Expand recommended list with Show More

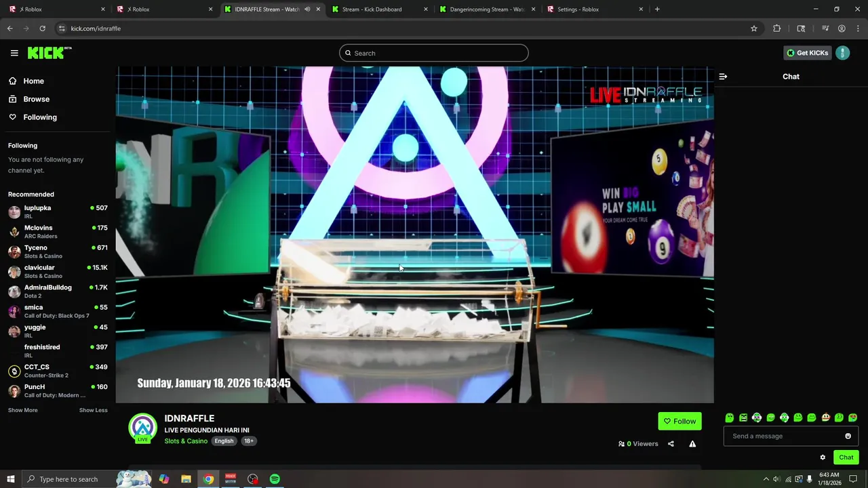(x=23, y=410)
